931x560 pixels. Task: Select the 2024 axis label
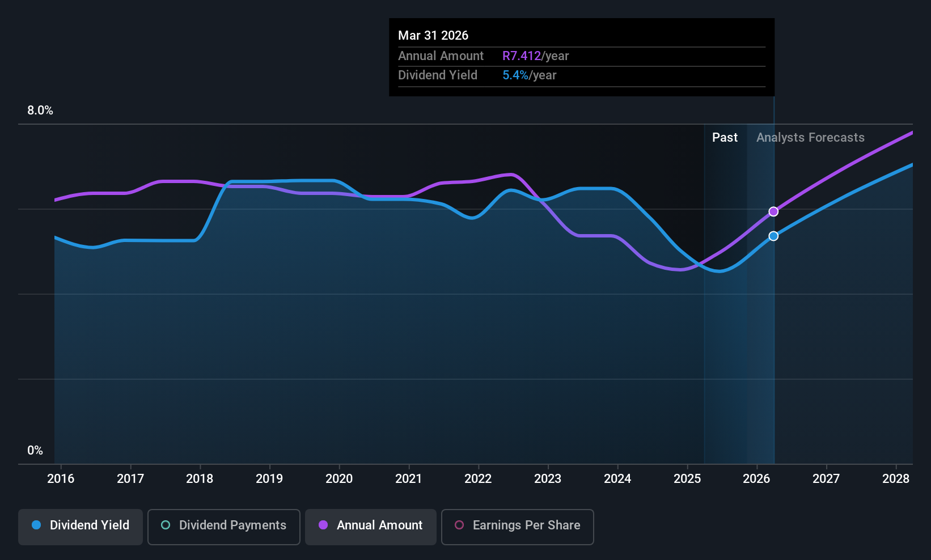(x=617, y=479)
